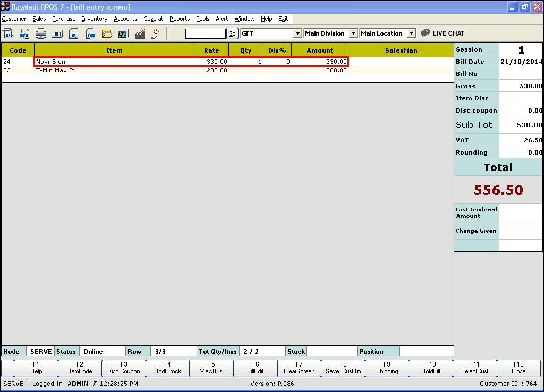Click the Bill Date value 21/10/2014
The image size is (544, 392).
click(521, 62)
